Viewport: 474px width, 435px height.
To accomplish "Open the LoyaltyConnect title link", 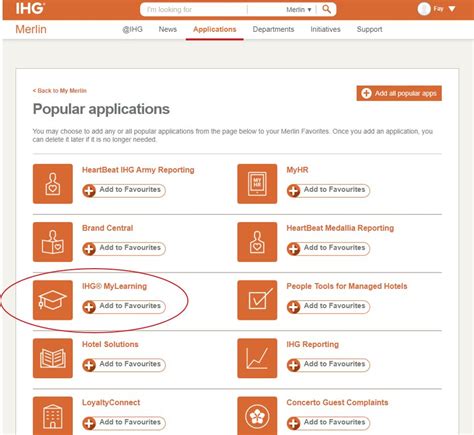I will tap(111, 403).
